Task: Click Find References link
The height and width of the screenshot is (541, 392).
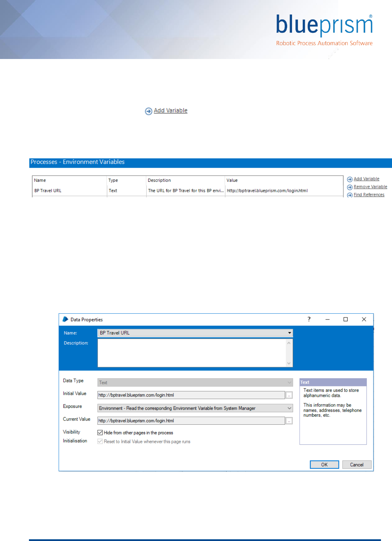Action: (369, 195)
